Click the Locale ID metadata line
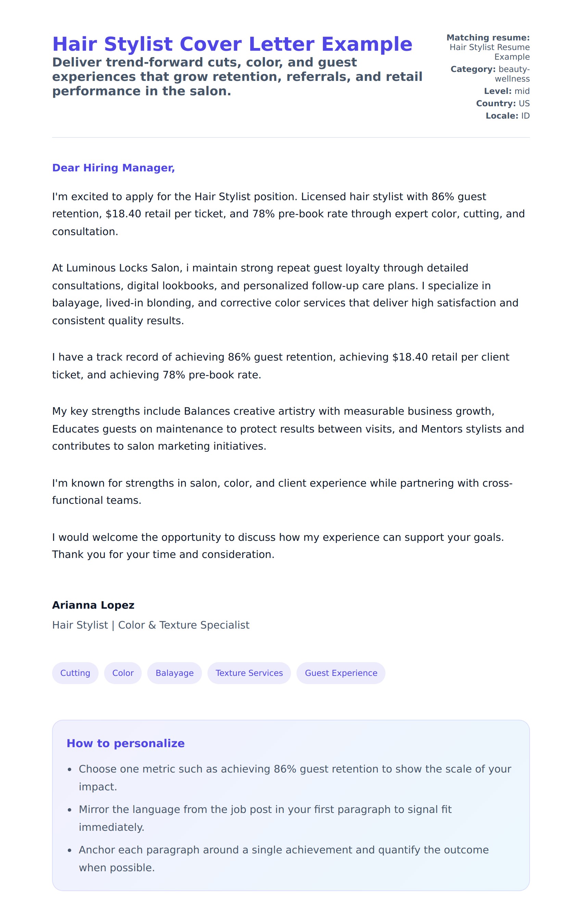This screenshot has width=582, height=924. (x=507, y=115)
